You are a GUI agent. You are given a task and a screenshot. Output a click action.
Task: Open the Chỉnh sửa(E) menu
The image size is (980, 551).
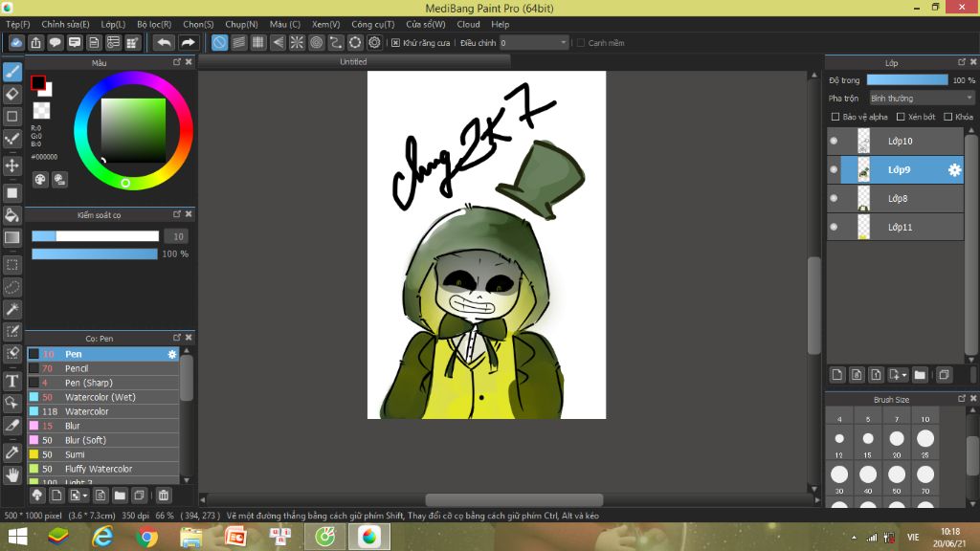tap(66, 24)
